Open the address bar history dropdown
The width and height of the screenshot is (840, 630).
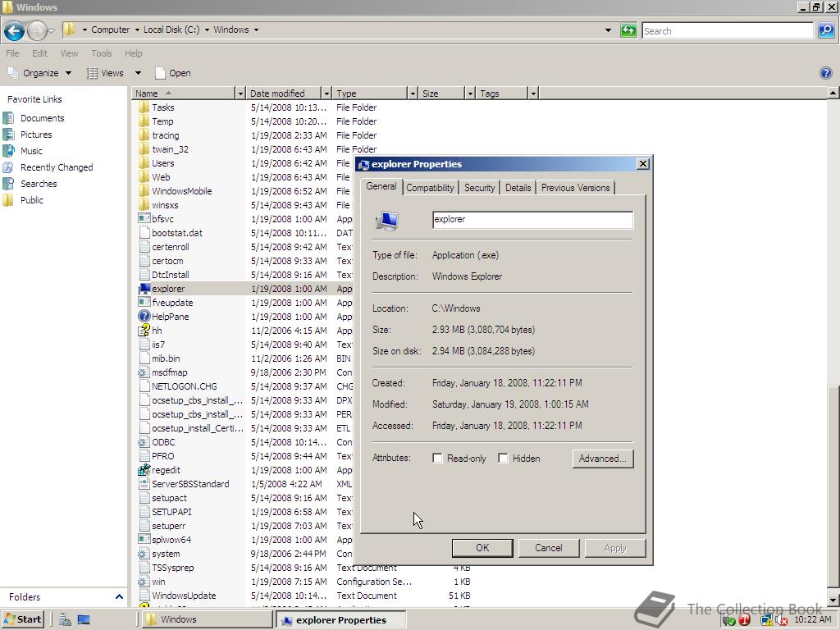[x=608, y=30]
